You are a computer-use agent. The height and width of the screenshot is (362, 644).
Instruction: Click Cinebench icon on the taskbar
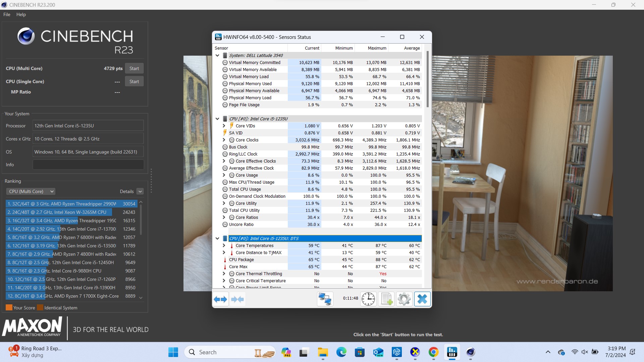tap(471, 352)
